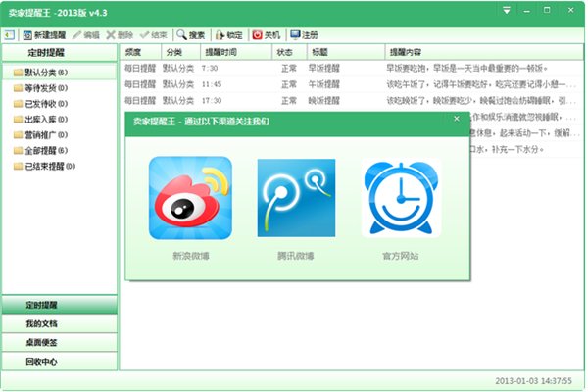Click the status bar date 2013-01-03 14:37:55
The image size is (588, 392).
pos(533,381)
